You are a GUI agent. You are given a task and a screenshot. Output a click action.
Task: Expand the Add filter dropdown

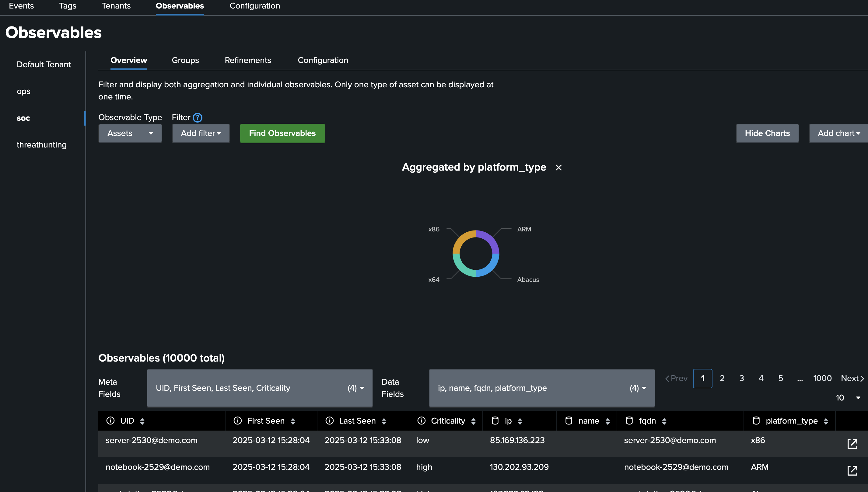pyautogui.click(x=201, y=133)
